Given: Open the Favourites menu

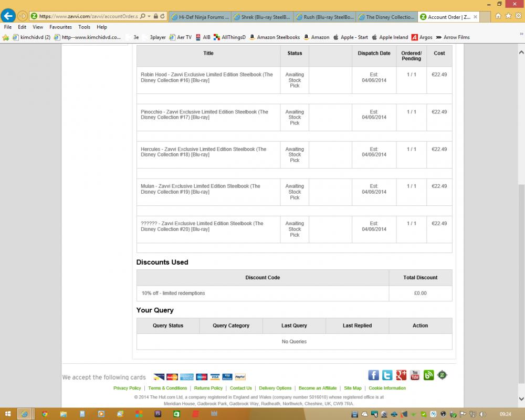Looking at the screenshot, I should (x=60, y=27).
